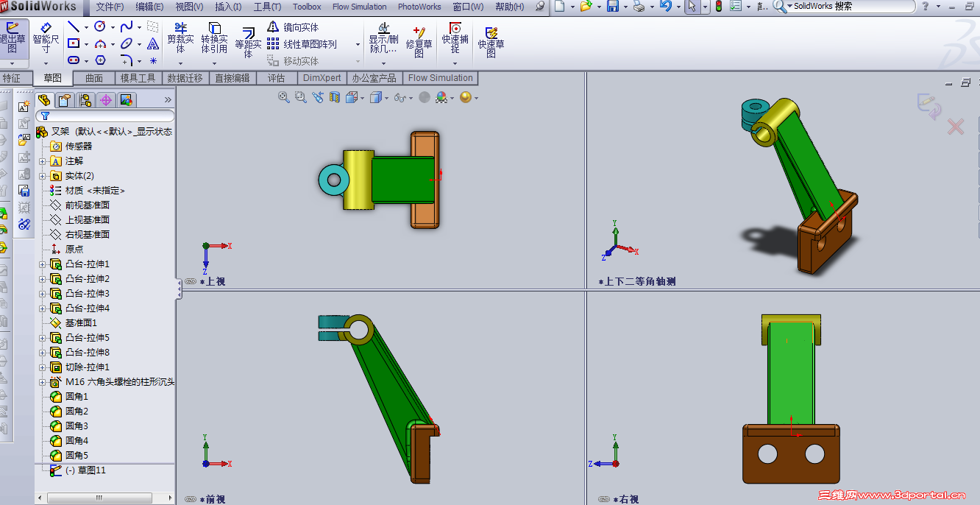The image size is (980, 505).
Task: Select the Corner Rectangle sketch tool
Action: click(74, 43)
